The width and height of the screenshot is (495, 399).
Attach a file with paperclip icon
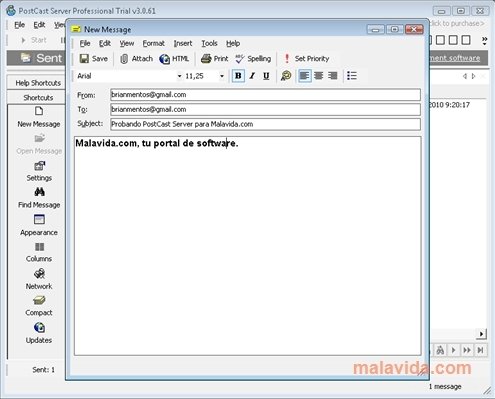point(136,59)
